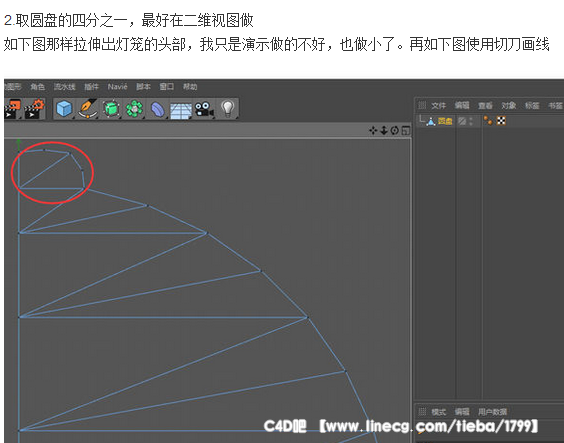Click the viewport zoom camera icon

coord(384,131)
